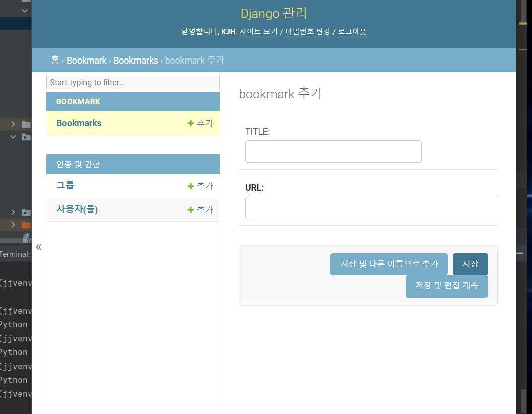Screen dimensions: 532x414
Task: Click the green plus next to 사용자(들)
Action: [190, 210]
